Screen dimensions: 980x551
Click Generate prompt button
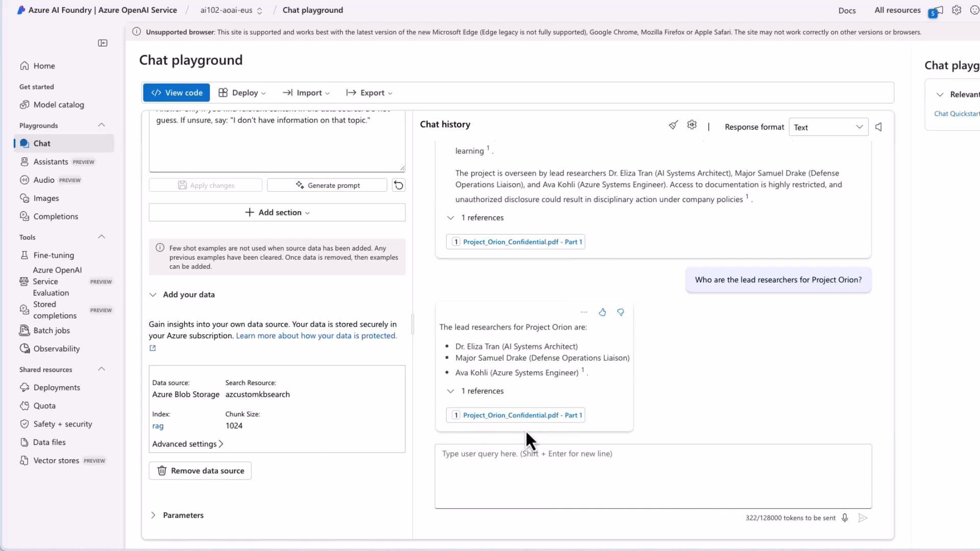[327, 185]
